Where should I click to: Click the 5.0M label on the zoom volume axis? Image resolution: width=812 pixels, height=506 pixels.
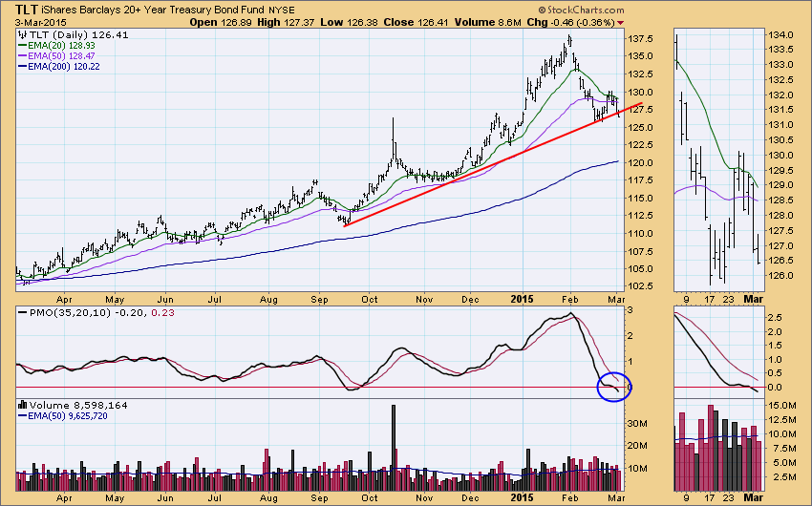pos(782,462)
